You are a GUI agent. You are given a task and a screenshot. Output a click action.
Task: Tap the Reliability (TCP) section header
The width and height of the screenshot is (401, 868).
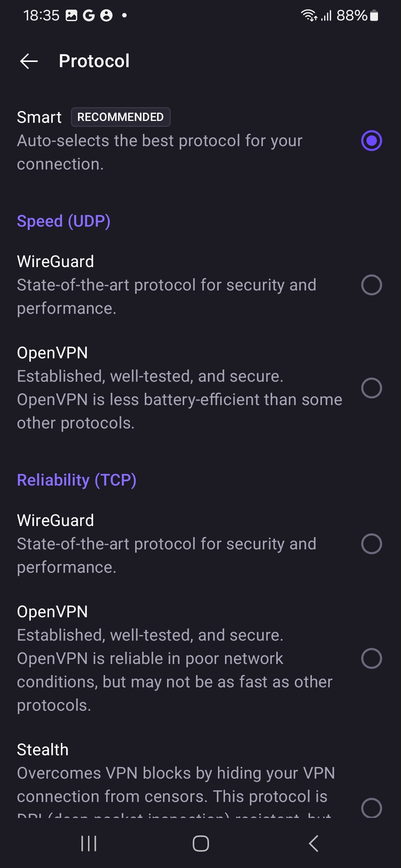76,480
